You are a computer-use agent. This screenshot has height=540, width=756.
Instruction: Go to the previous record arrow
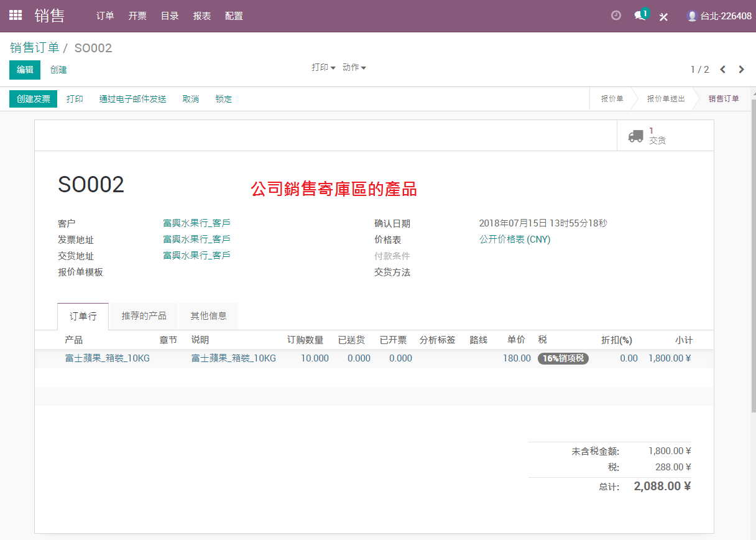pos(722,69)
